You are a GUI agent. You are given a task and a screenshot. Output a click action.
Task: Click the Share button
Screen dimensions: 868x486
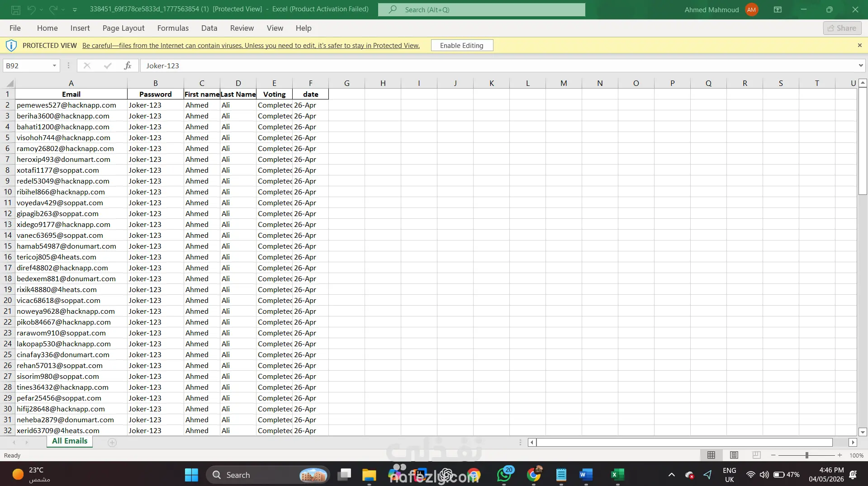click(x=842, y=28)
